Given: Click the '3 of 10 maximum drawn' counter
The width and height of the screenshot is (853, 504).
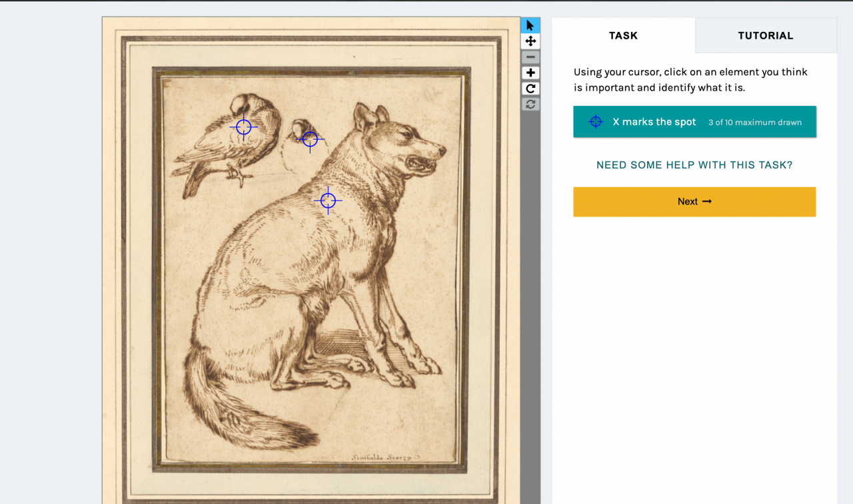Looking at the screenshot, I should pos(755,123).
